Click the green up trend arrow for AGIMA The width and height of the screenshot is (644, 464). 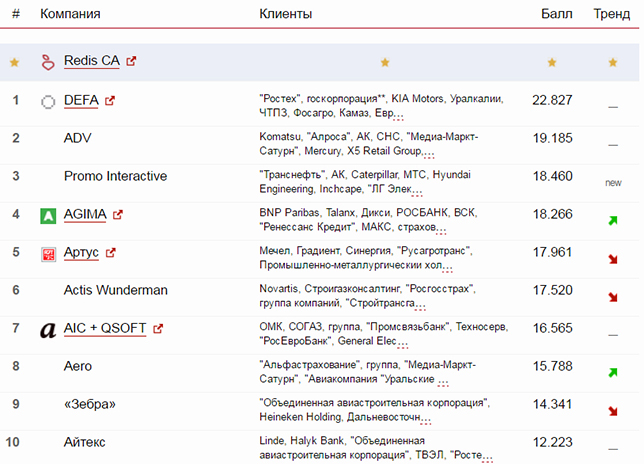(x=613, y=221)
